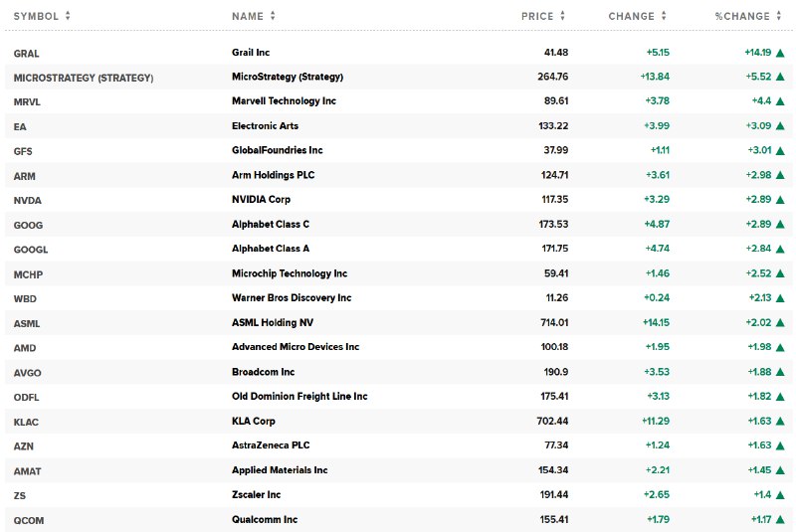Select the Arm Holdings PLC name
The image size is (796, 532).
click(x=273, y=175)
